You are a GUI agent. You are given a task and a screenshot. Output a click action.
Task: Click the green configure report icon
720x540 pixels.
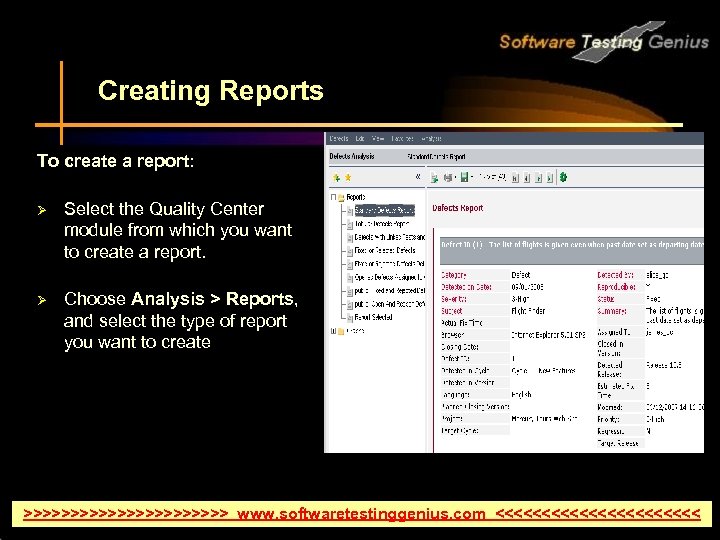(x=563, y=177)
